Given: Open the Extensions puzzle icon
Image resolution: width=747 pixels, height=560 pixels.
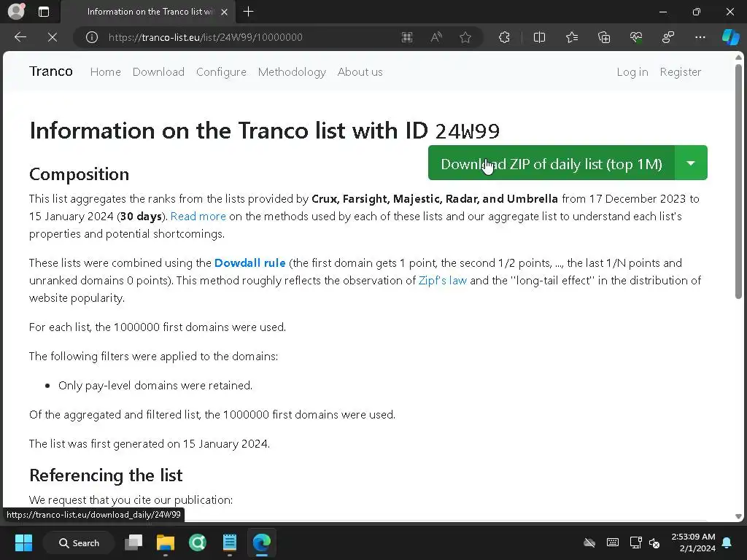Looking at the screenshot, I should click(x=504, y=37).
